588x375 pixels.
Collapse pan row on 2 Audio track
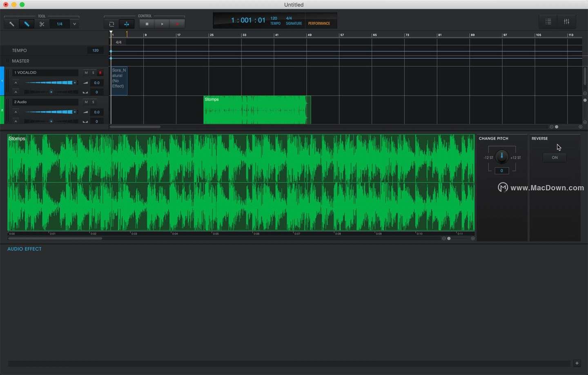[16, 121]
